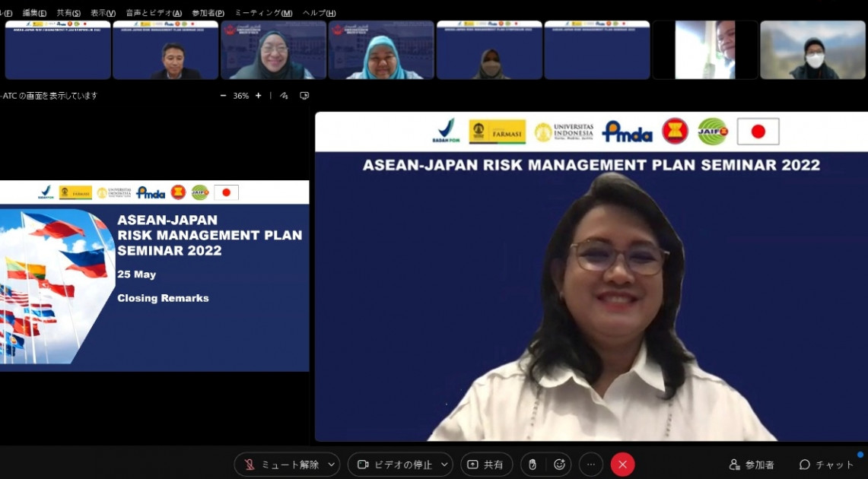
Task: Open the チャット chat panel
Action: 827,465
